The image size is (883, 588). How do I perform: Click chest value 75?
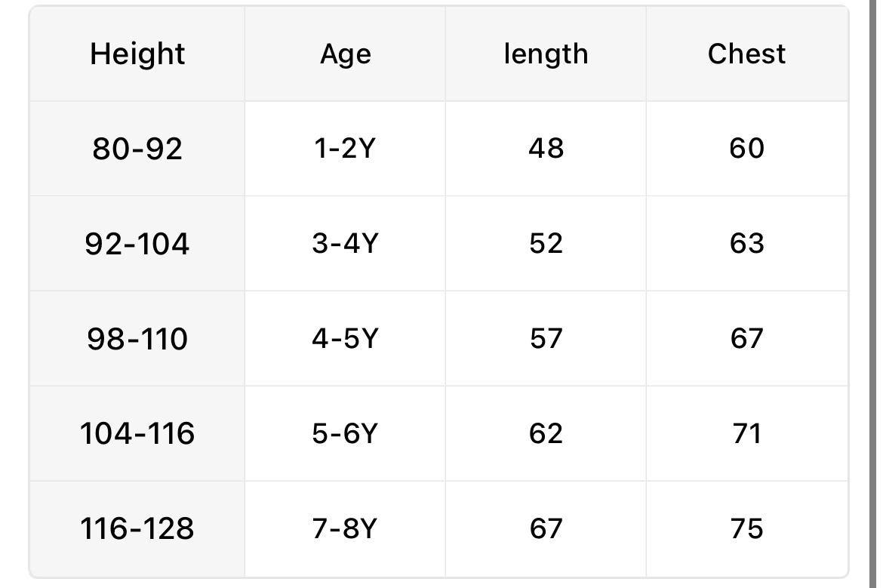pyautogui.click(x=746, y=528)
